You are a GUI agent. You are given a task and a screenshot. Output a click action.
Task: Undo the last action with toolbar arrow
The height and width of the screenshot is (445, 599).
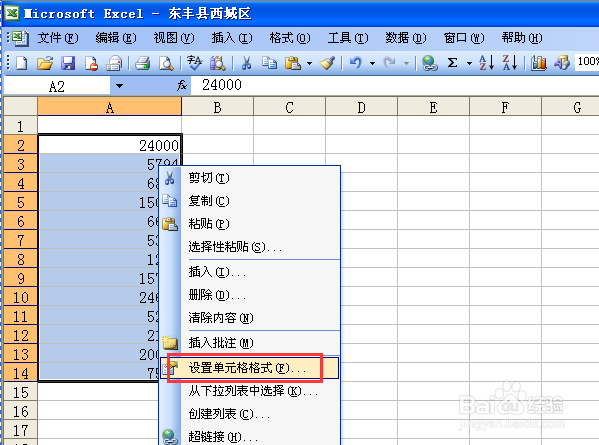pos(356,63)
